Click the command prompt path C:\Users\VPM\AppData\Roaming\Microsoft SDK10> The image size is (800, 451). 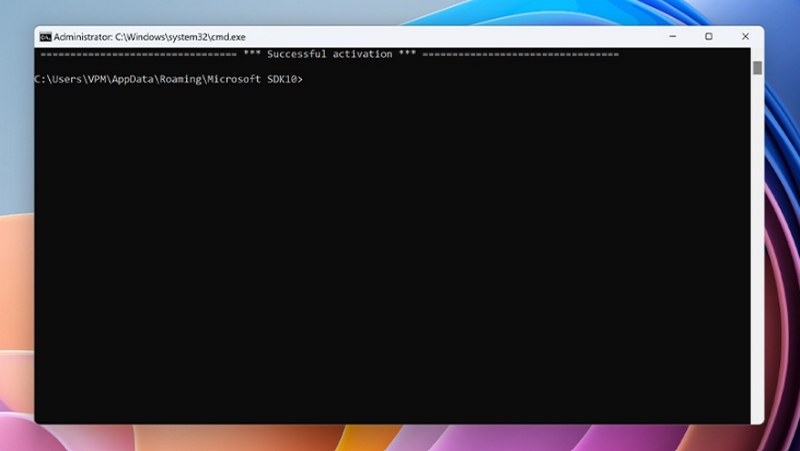[168, 79]
